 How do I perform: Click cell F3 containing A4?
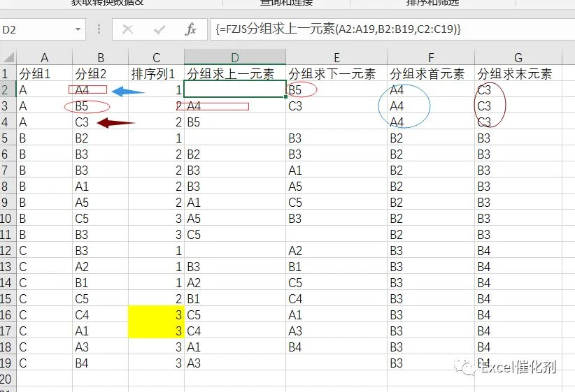431,106
